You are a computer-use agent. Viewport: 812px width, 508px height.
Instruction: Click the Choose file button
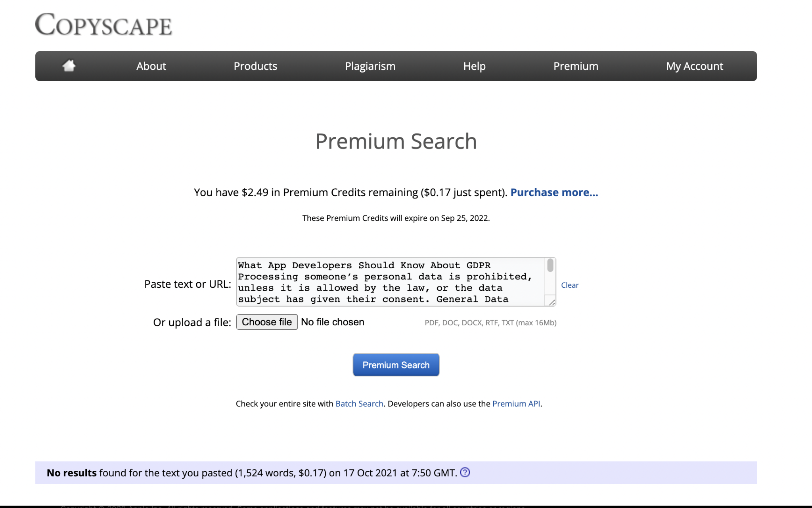pyautogui.click(x=267, y=322)
